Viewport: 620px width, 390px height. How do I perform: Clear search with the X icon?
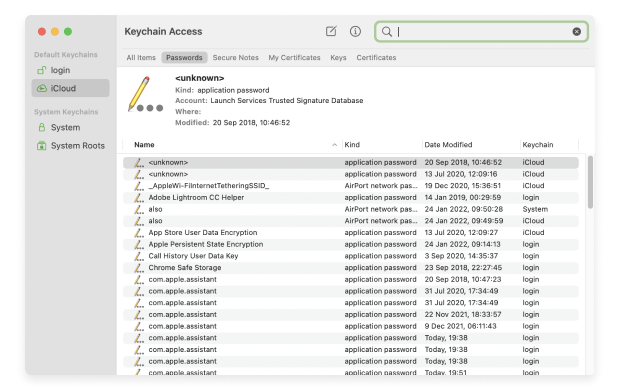[577, 32]
